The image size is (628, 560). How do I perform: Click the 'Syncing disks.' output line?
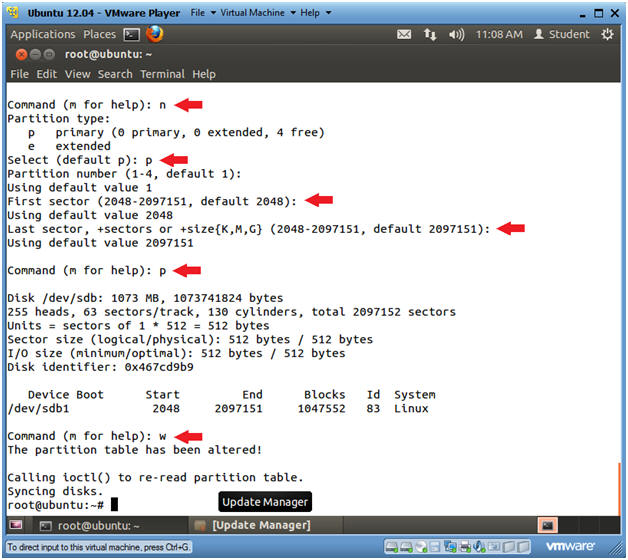[55, 491]
